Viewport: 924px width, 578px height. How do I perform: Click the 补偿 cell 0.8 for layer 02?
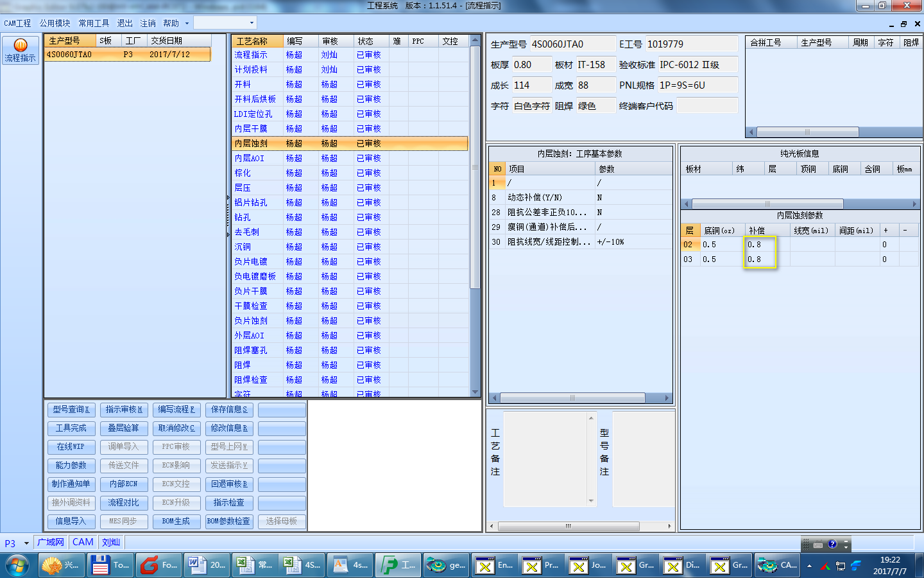pos(767,245)
